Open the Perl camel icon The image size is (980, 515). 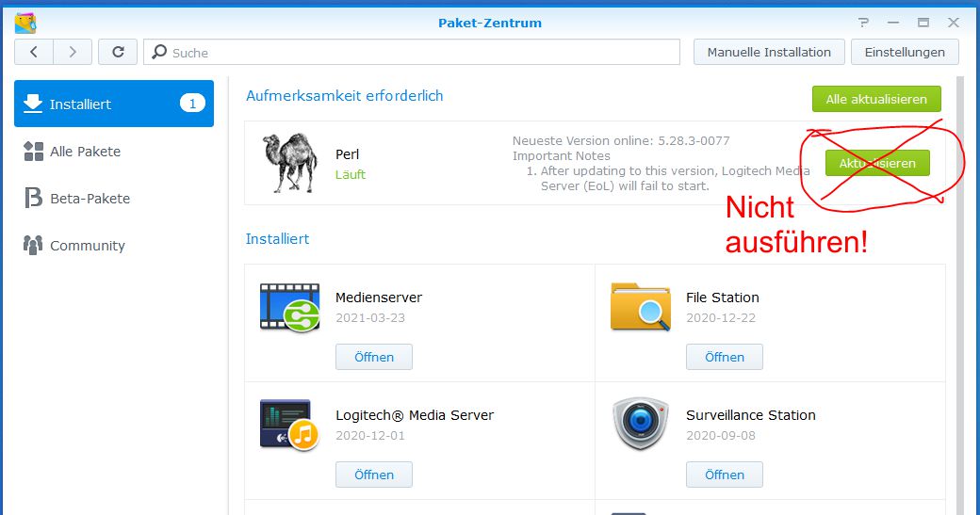pyautogui.click(x=290, y=162)
